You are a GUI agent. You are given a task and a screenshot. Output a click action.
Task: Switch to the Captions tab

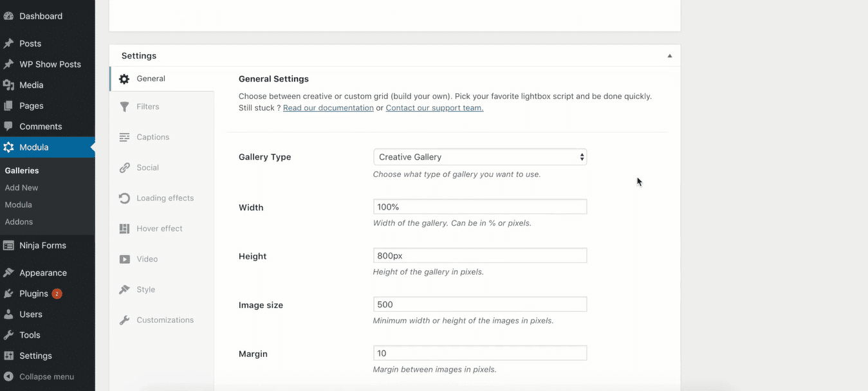click(162, 137)
